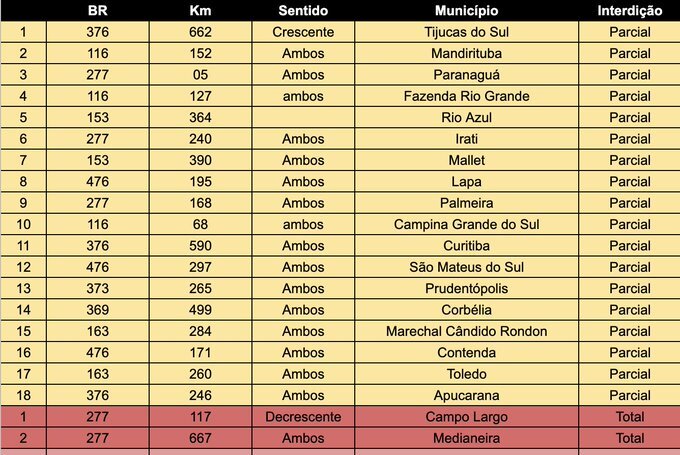Select the Mandirituba municipality cell
The height and width of the screenshot is (455, 680).
466,53
